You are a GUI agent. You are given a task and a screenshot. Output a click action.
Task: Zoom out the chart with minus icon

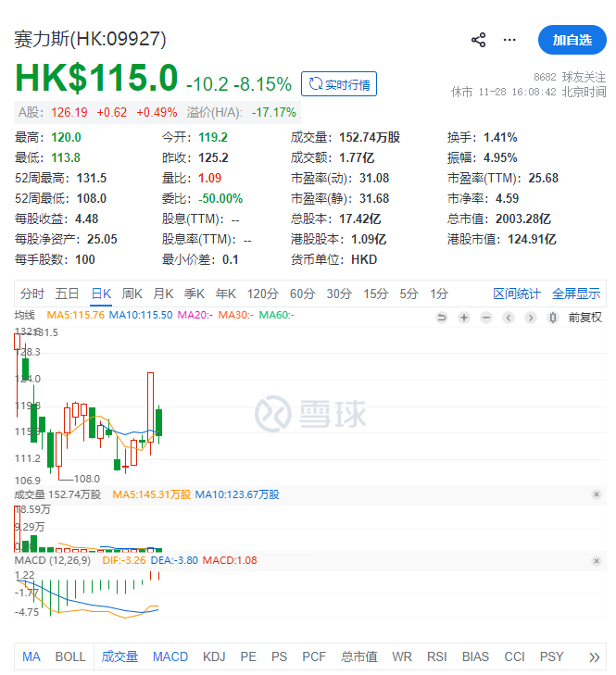click(485, 318)
